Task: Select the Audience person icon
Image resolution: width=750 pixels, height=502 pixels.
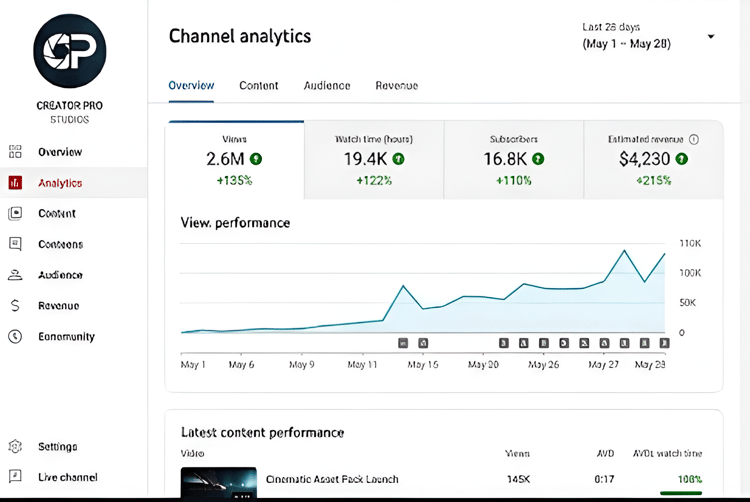Action: (x=15, y=275)
